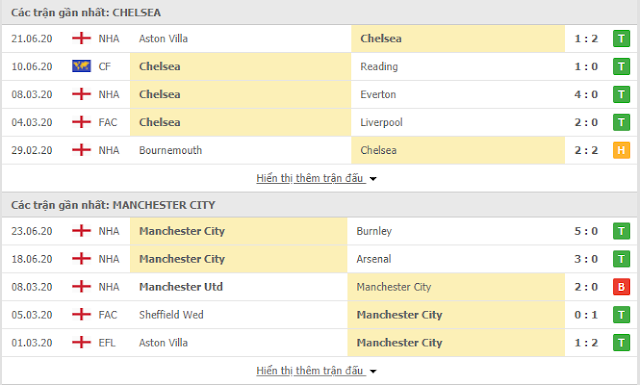Image resolution: width=640 pixels, height=385 pixels.
Task: Select the 'Các trận gần nhất: CHELSEA' header
Action: (x=86, y=13)
